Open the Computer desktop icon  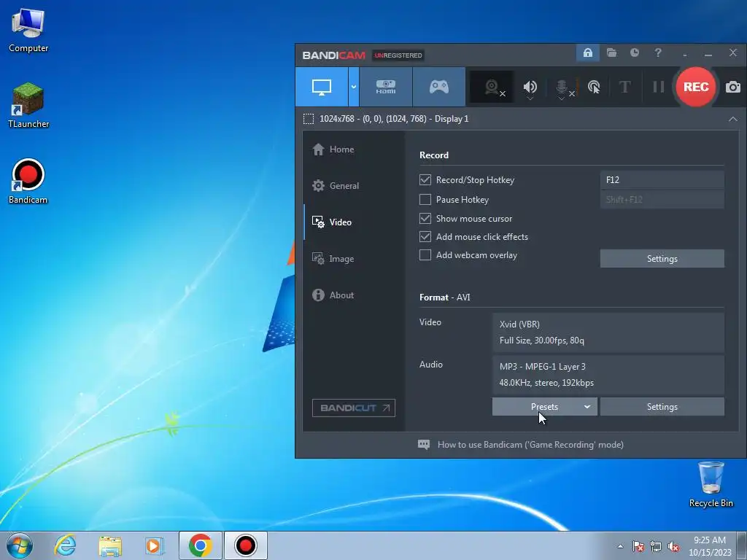pyautogui.click(x=28, y=31)
